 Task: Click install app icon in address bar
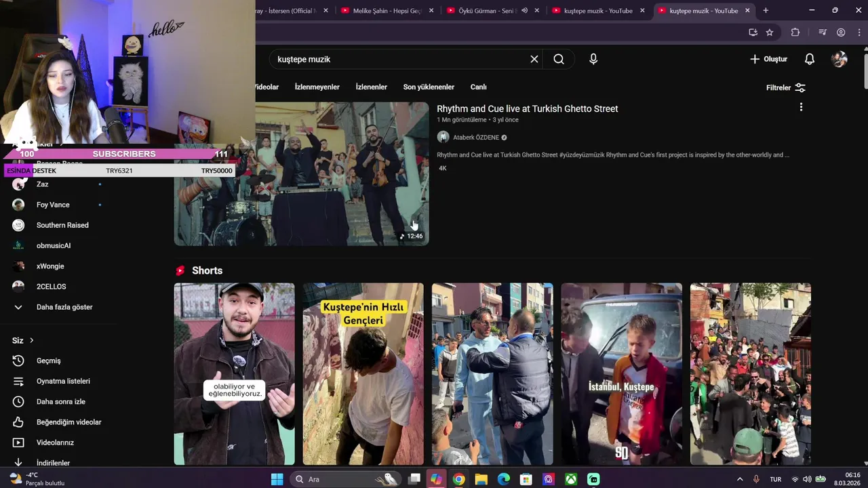pos(753,32)
